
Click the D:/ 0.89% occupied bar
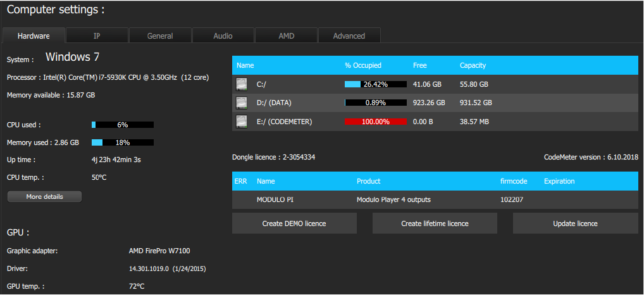click(x=375, y=103)
